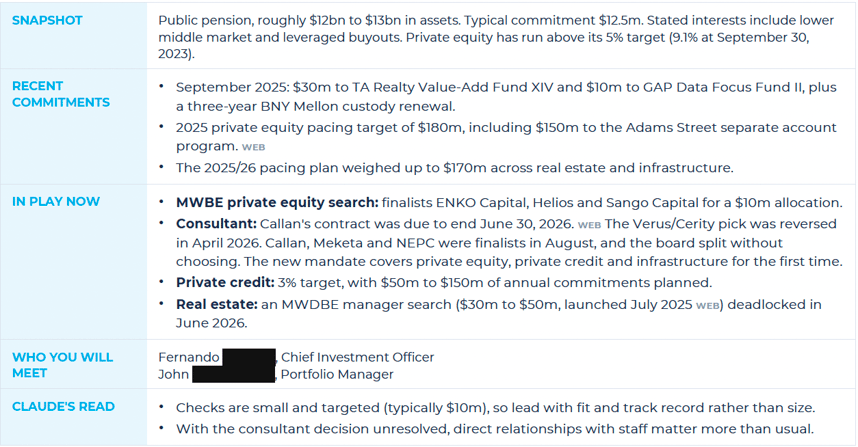
Task: Select the SNAPSHOT section heading
Action: coord(47,20)
